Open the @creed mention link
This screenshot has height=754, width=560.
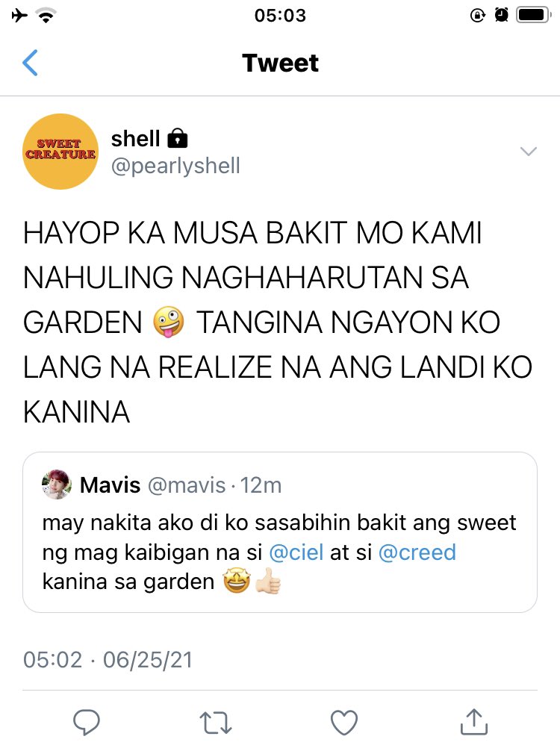tap(417, 552)
